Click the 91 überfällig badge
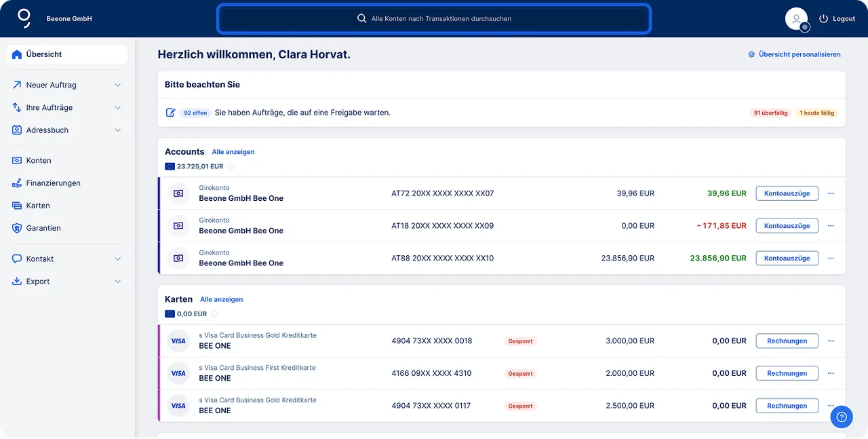 tap(771, 113)
